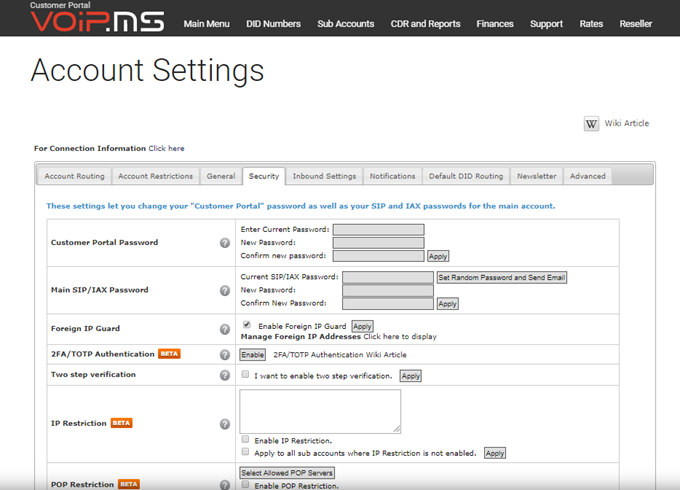
Task: Open Support menu
Action: 546,24
